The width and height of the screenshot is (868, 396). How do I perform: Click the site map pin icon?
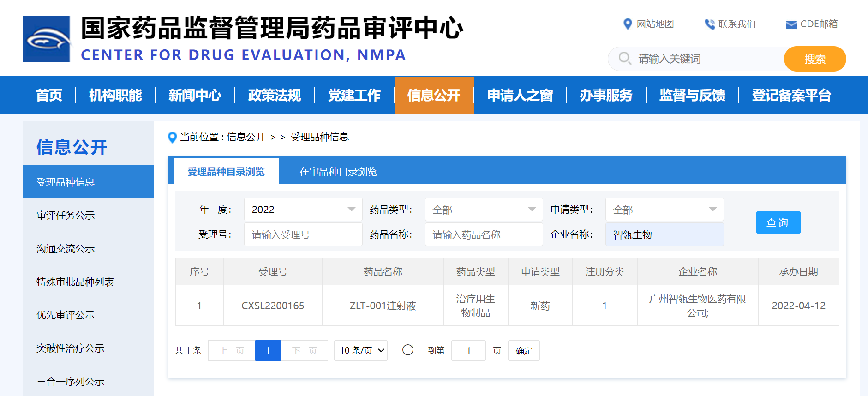tap(627, 24)
